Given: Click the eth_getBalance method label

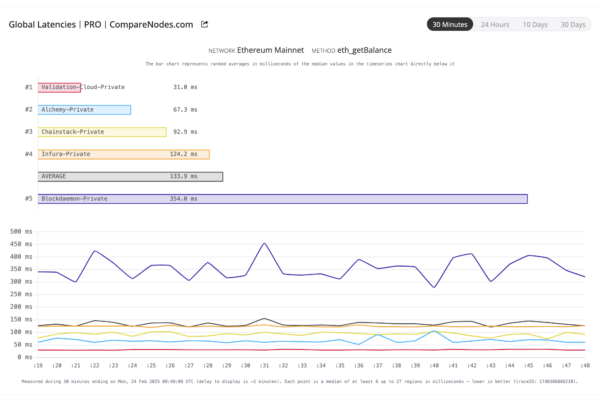Looking at the screenshot, I should pos(364,50).
